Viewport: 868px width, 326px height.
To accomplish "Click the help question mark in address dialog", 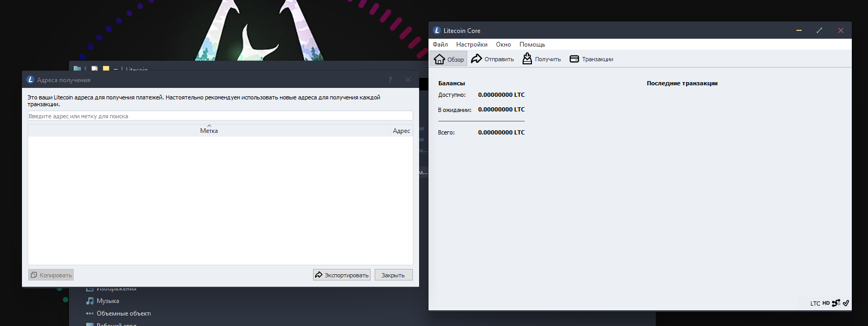I will coord(390,80).
